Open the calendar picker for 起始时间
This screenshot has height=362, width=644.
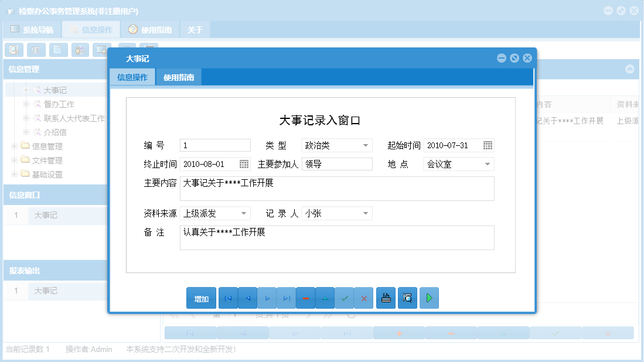tap(488, 145)
